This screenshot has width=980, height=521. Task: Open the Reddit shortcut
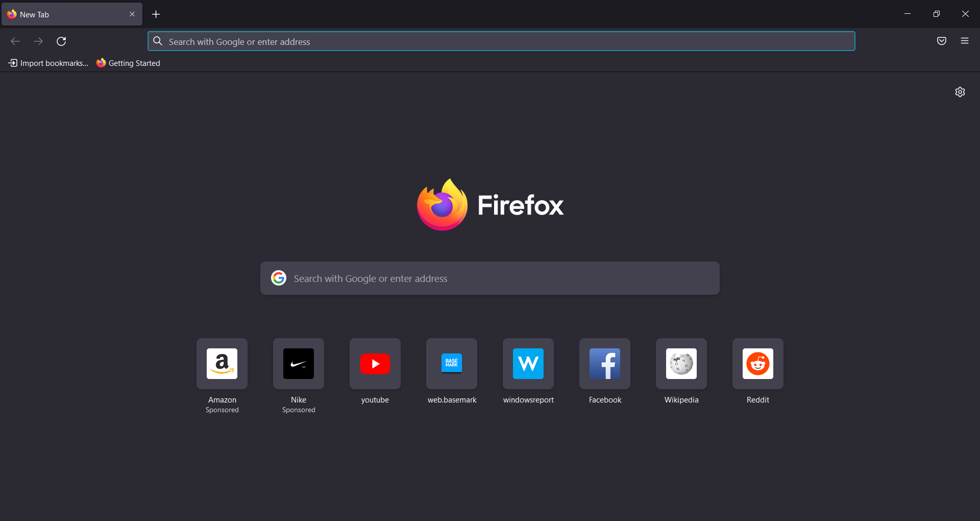757,364
